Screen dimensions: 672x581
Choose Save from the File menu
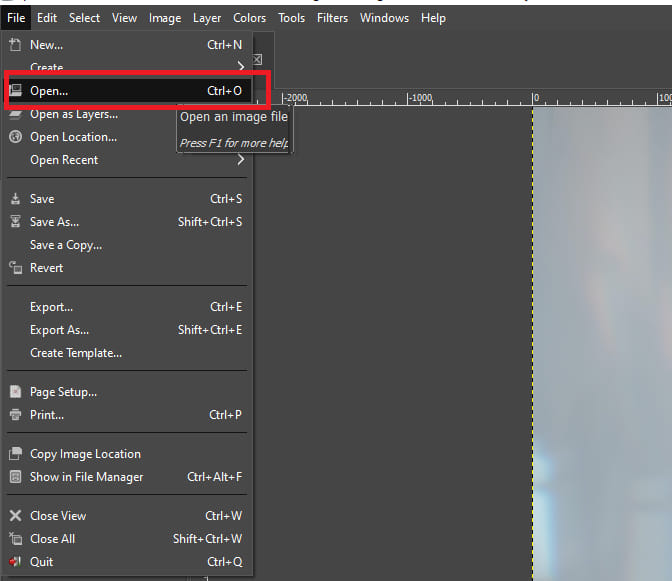click(x=128, y=199)
